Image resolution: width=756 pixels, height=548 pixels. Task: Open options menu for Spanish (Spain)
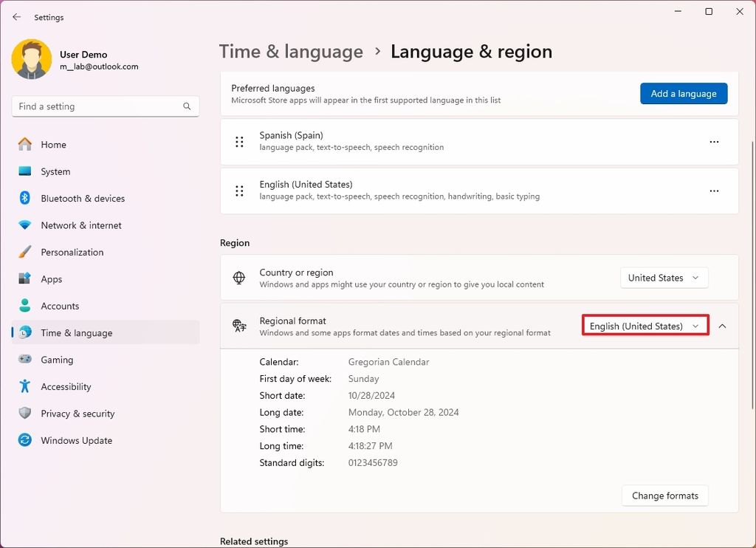tap(714, 142)
